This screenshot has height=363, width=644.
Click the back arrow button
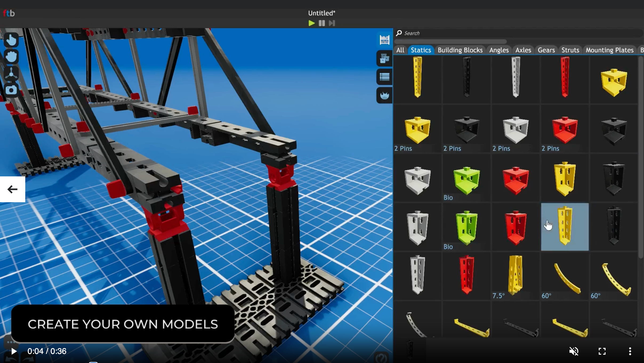[13, 189]
